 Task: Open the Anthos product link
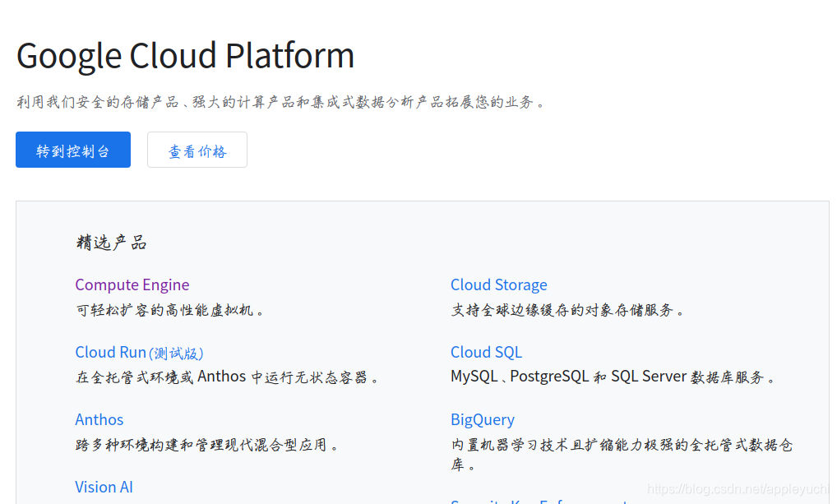99,419
